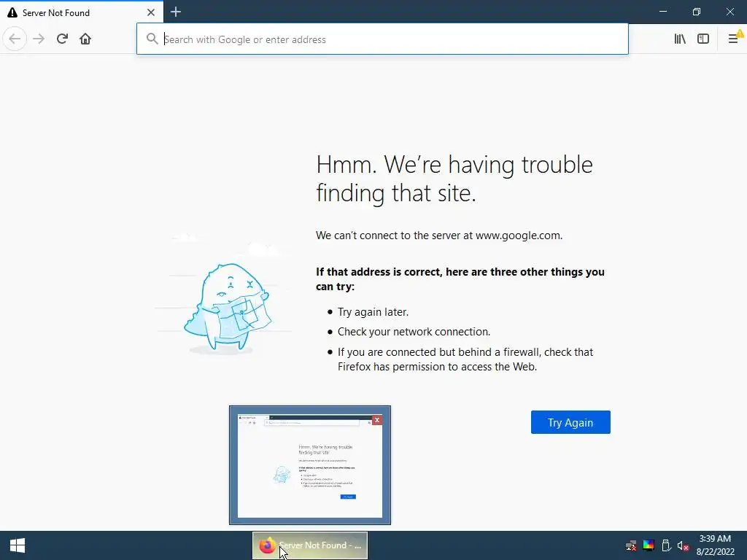The height and width of the screenshot is (560, 747).
Task: Click the Try Again button
Action: click(570, 422)
